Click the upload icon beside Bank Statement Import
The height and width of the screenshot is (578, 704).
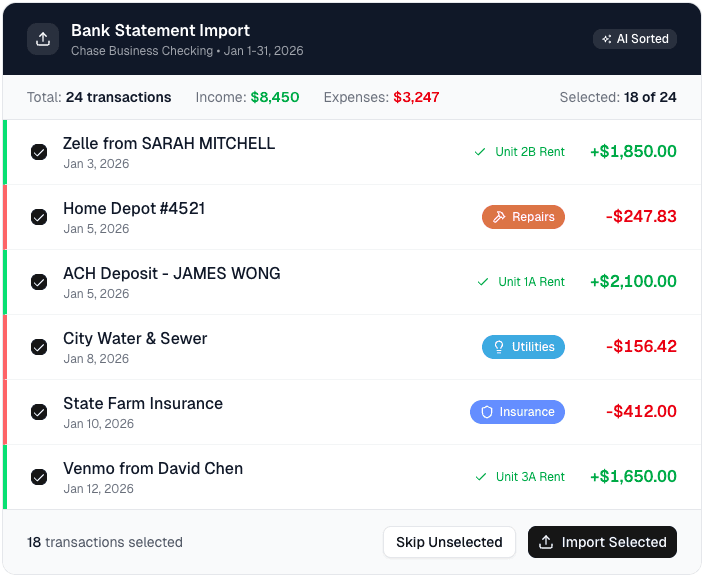(x=43, y=39)
